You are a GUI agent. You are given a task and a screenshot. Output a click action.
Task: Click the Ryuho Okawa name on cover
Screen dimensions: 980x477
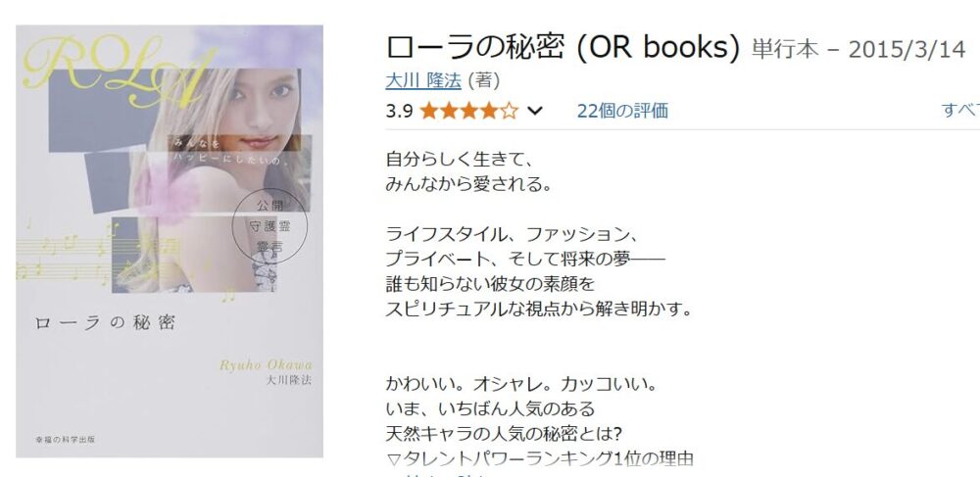click(266, 365)
